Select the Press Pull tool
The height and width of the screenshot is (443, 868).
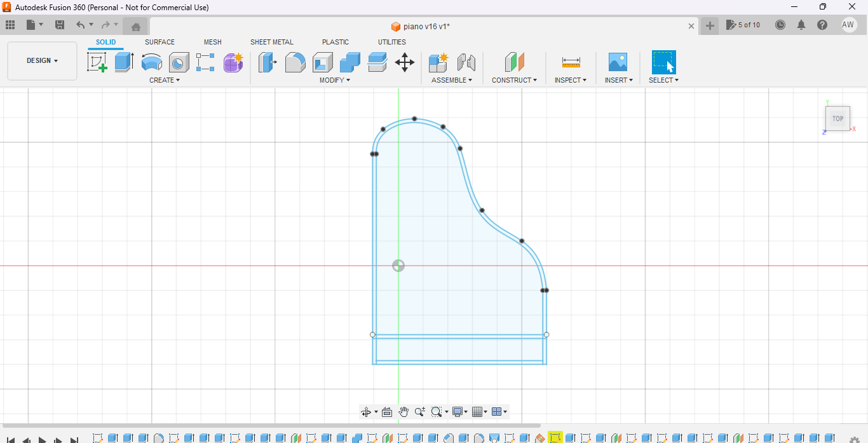(268, 62)
